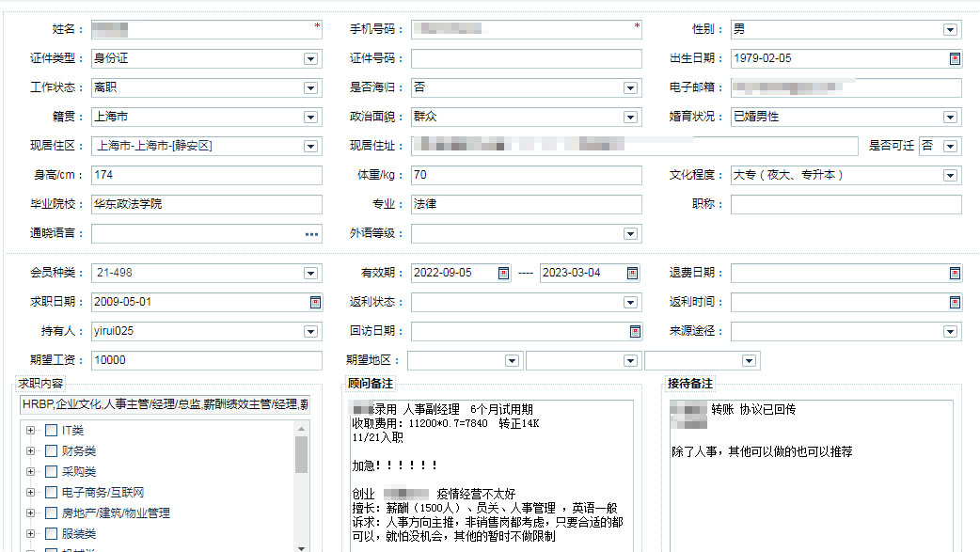Toggle the 服装类 checkbox
The height and width of the screenshot is (552, 980).
point(51,533)
